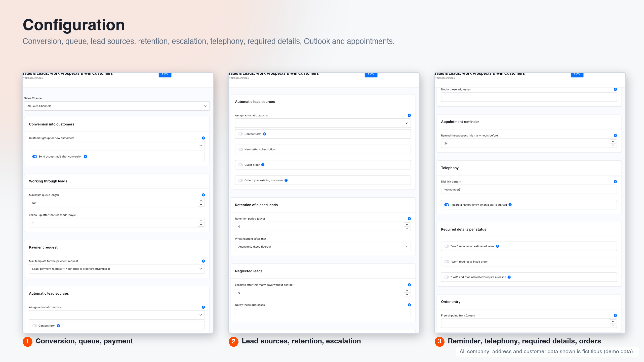This screenshot has width=644, height=362.
Task: Click the Dial link pattern input field
Action: point(529,190)
